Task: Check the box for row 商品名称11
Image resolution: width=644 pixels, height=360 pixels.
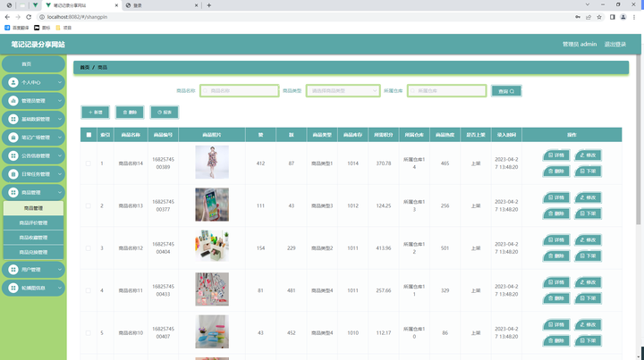Action: (x=89, y=290)
